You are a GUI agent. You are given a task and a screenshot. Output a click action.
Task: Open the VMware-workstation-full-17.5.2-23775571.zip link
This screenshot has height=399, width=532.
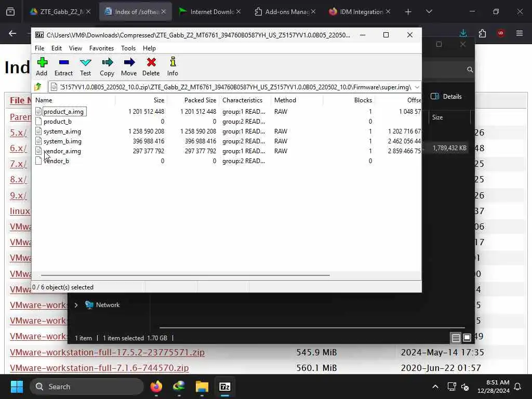(x=107, y=352)
